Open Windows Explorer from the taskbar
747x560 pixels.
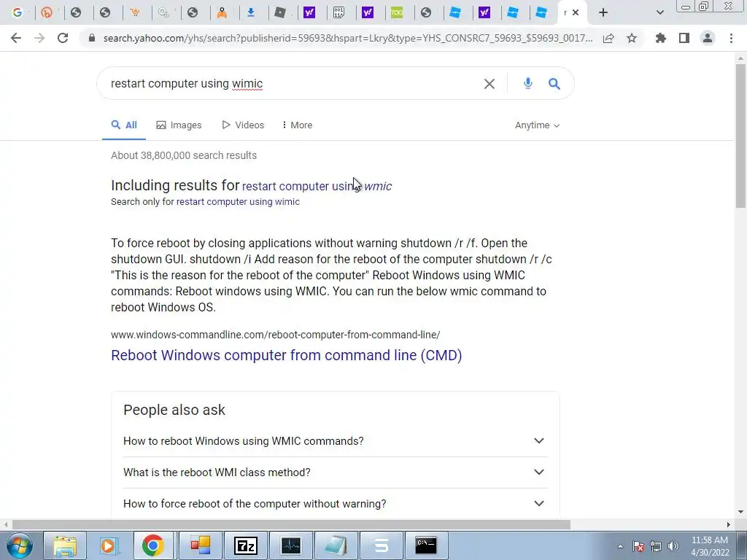65,545
